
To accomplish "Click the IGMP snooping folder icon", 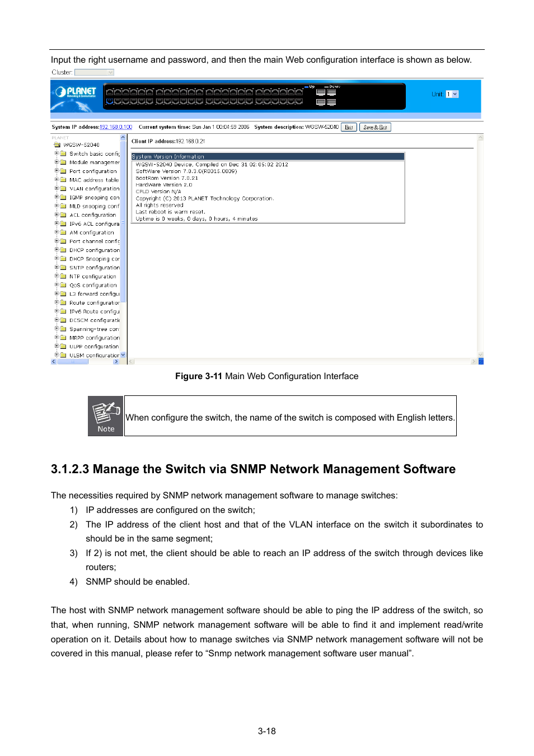I will point(63,197).
